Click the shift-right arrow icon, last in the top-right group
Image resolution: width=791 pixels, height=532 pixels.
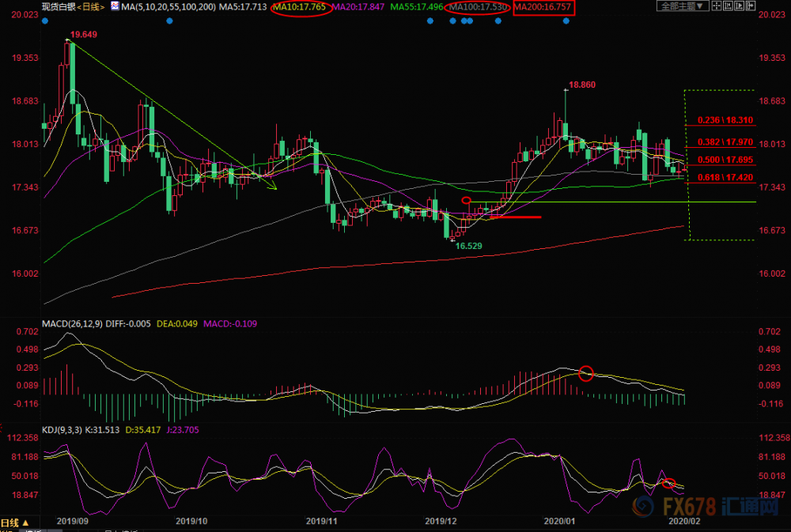pyautogui.click(x=751, y=6)
